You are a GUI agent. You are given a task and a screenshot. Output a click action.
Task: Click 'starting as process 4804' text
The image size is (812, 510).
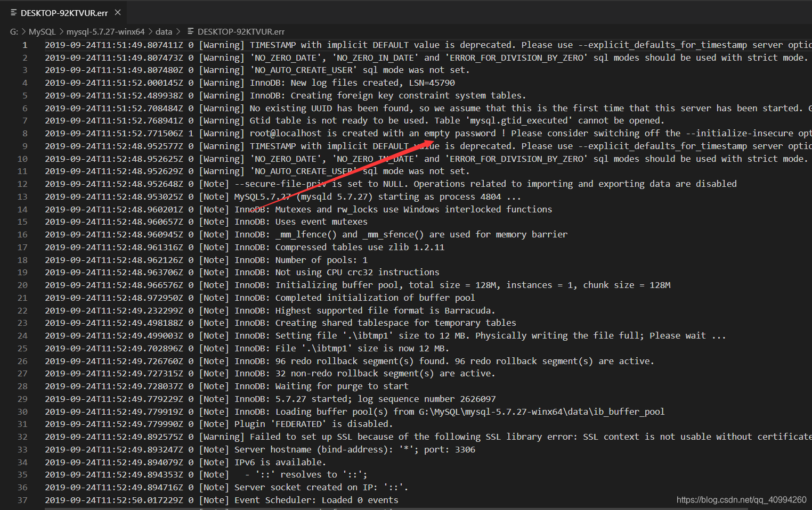(440, 197)
